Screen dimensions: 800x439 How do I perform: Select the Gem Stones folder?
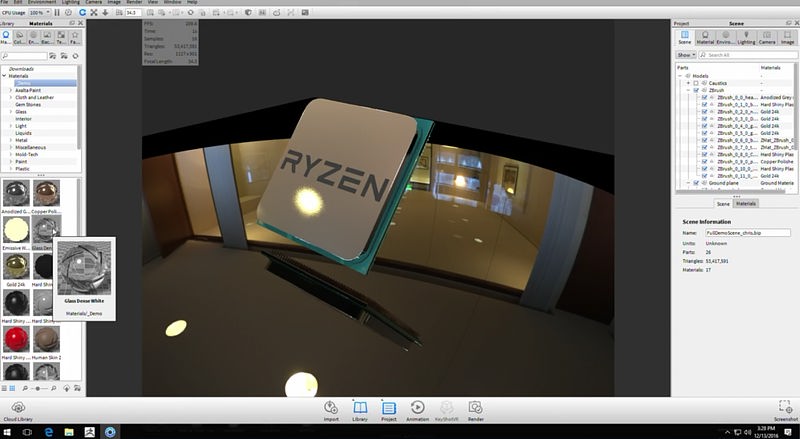coord(28,104)
